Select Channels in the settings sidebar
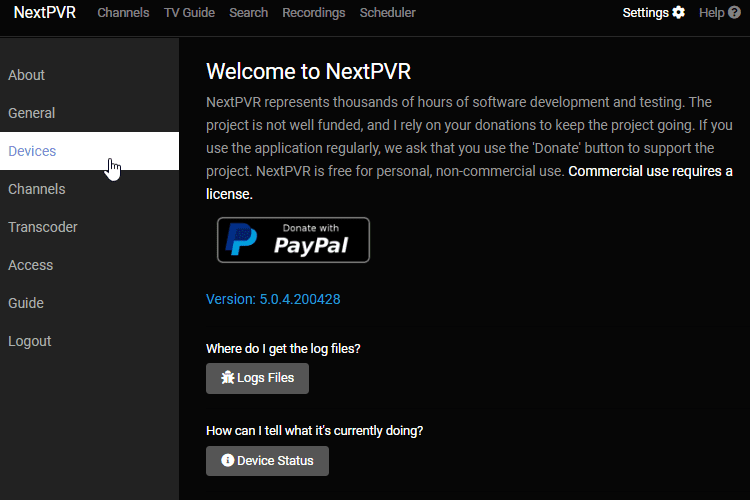The image size is (750, 500). coord(89,189)
